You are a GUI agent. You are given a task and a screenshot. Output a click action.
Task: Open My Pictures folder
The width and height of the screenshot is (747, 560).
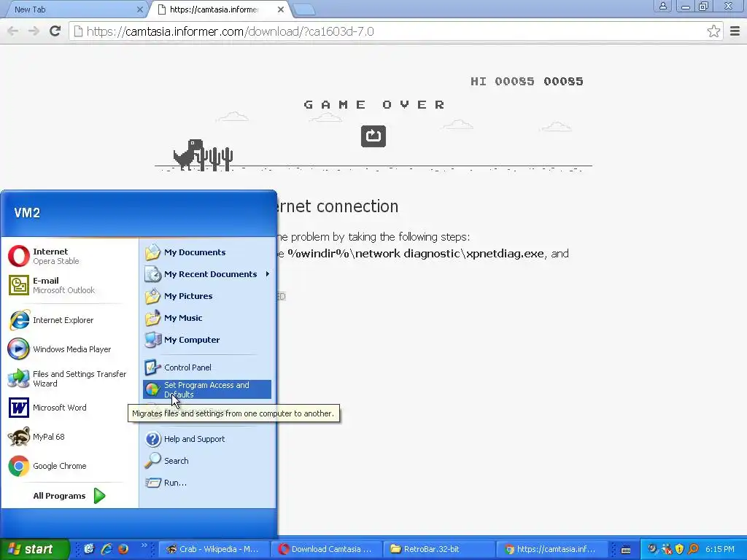(207, 296)
